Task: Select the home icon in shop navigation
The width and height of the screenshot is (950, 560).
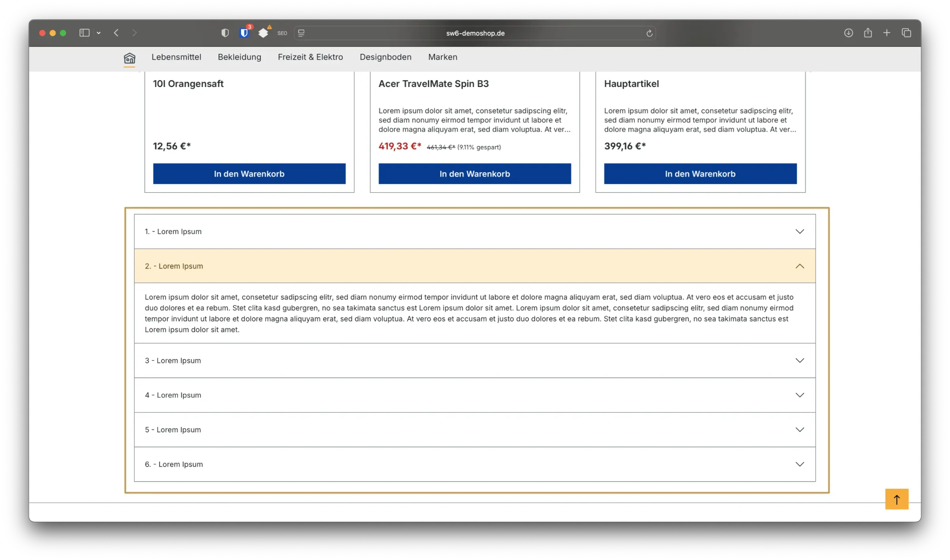Action: click(129, 59)
